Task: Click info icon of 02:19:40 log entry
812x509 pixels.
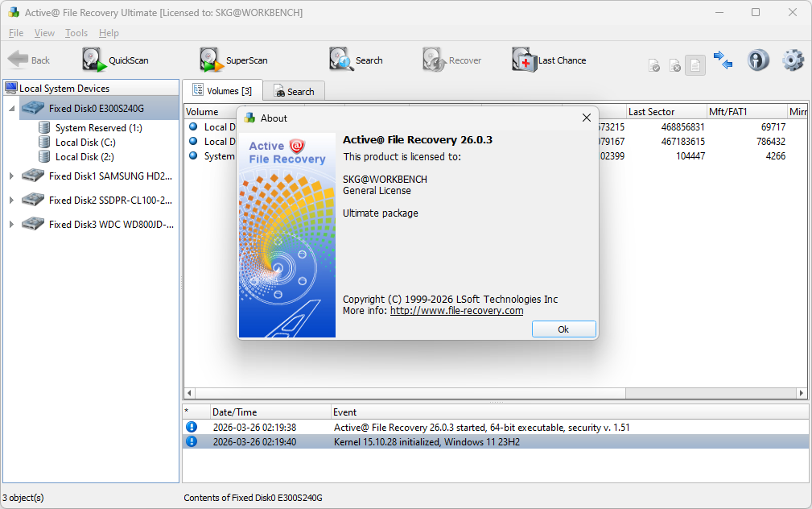Action: coord(192,441)
